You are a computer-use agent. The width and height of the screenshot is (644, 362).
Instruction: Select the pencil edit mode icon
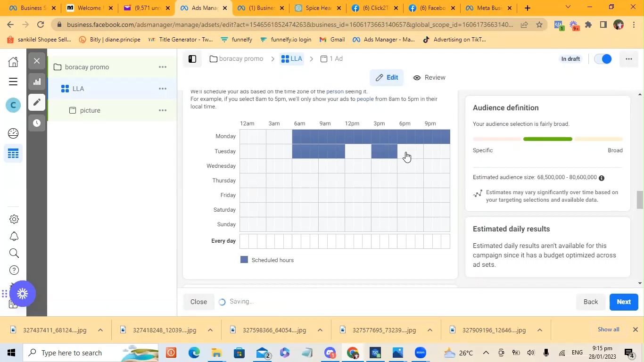point(37,102)
